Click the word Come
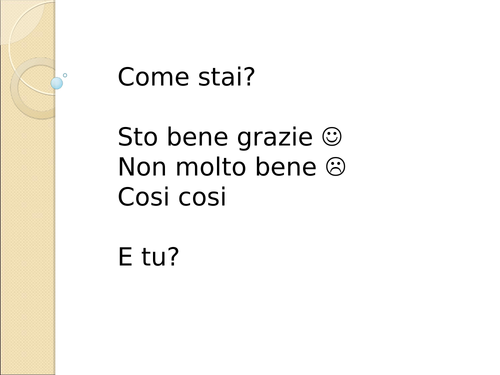 (154, 77)
